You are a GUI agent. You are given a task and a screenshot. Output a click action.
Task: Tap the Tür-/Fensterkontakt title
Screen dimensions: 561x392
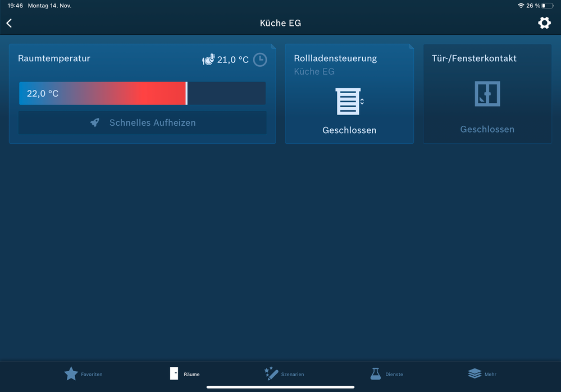pos(474,58)
